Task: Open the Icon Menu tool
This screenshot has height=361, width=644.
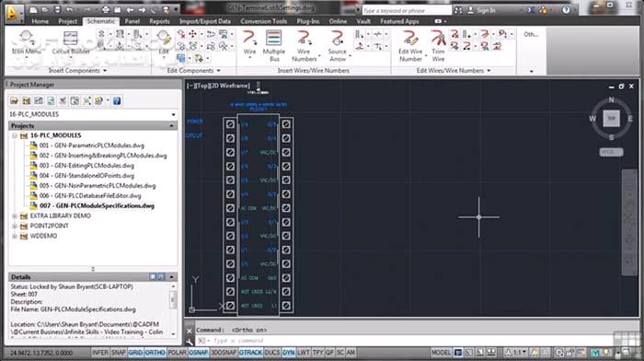Action: [27, 42]
